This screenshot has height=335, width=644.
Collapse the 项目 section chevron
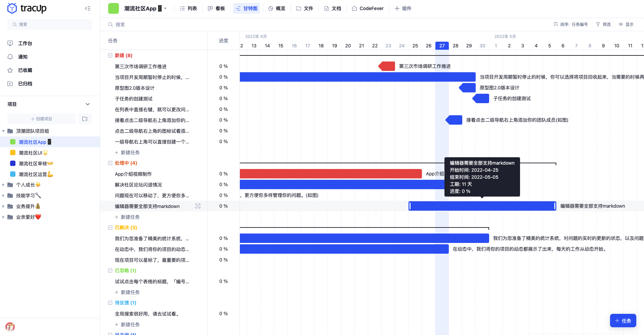(x=88, y=104)
